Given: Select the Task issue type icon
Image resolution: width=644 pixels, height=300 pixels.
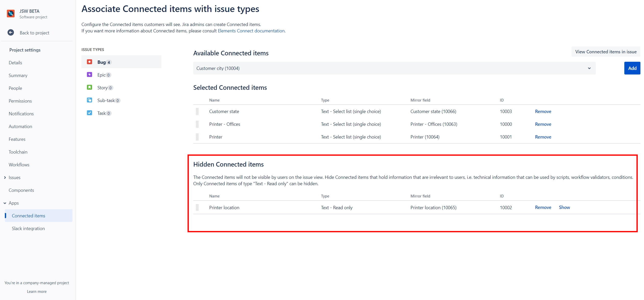Looking at the screenshot, I should [x=89, y=113].
